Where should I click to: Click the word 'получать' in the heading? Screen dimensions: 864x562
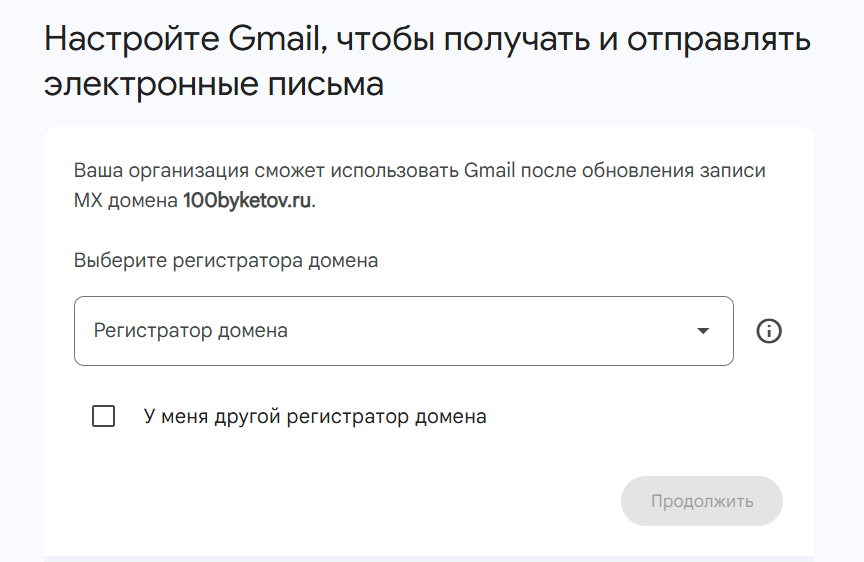[x=517, y=40]
